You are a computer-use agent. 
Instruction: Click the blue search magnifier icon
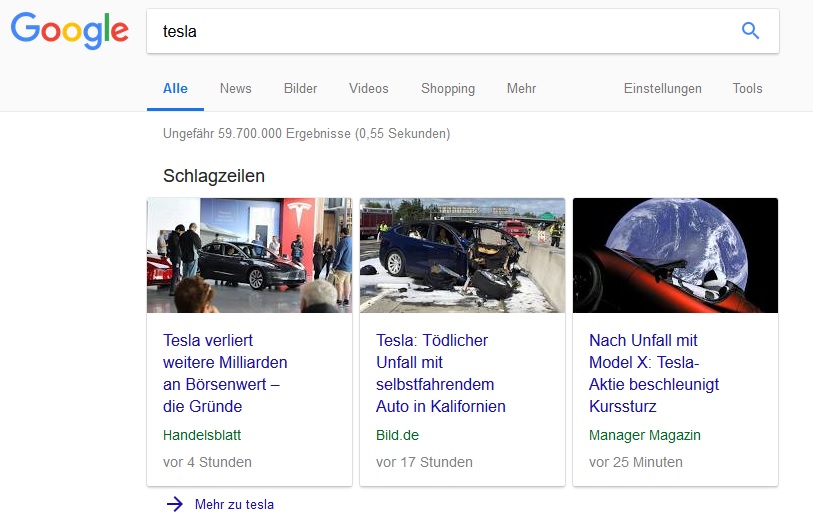point(750,31)
